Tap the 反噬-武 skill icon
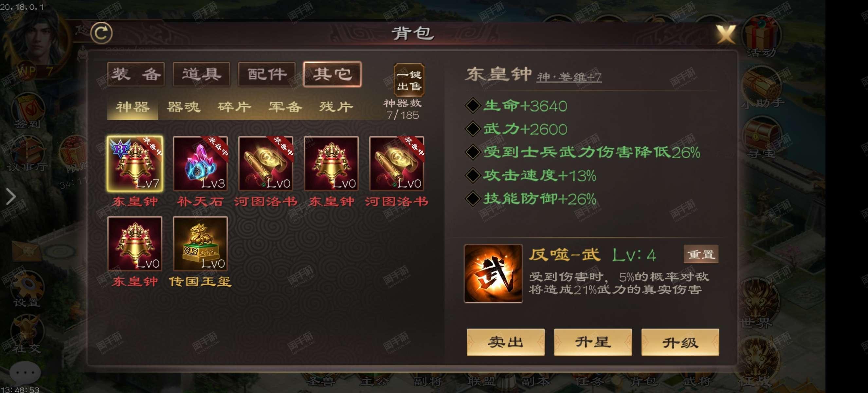 493,273
